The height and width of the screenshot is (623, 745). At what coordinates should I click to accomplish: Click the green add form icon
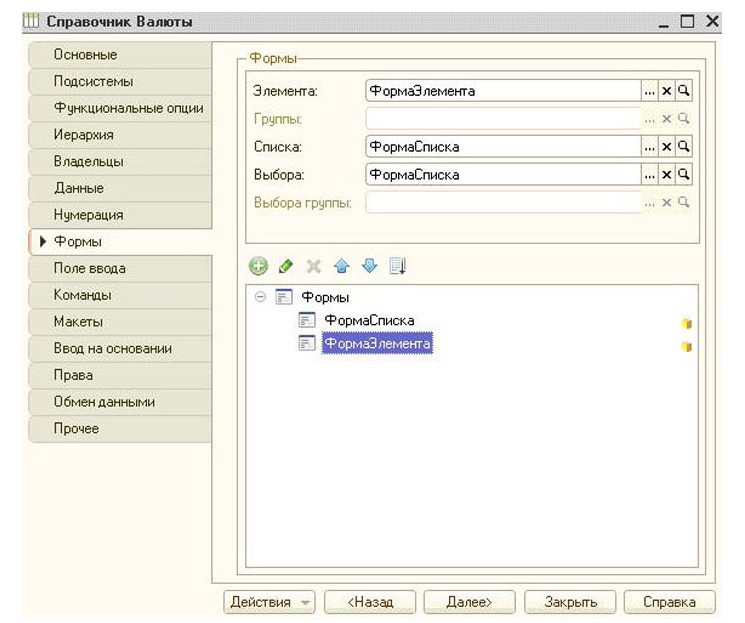tap(259, 267)
